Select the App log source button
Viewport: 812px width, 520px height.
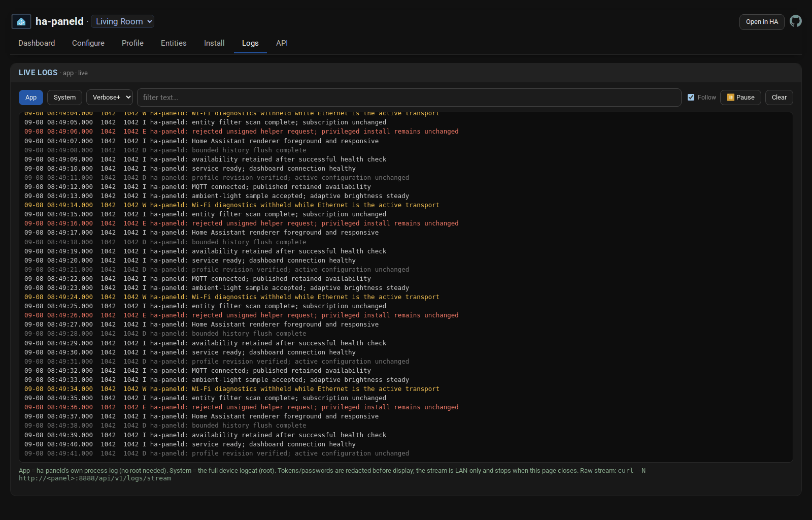click(x=31, y=97)
